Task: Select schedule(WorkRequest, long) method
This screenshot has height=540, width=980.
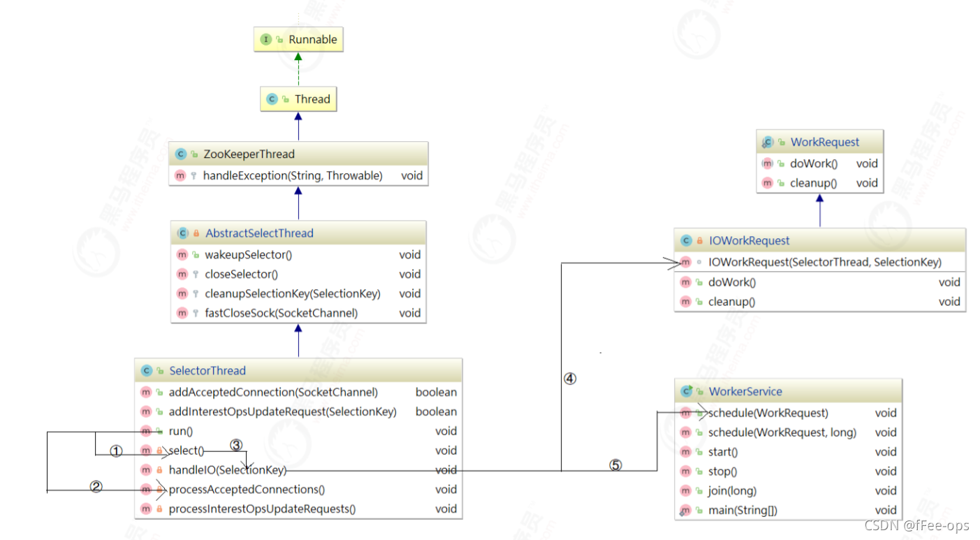Action: click(x=782, y=432)
